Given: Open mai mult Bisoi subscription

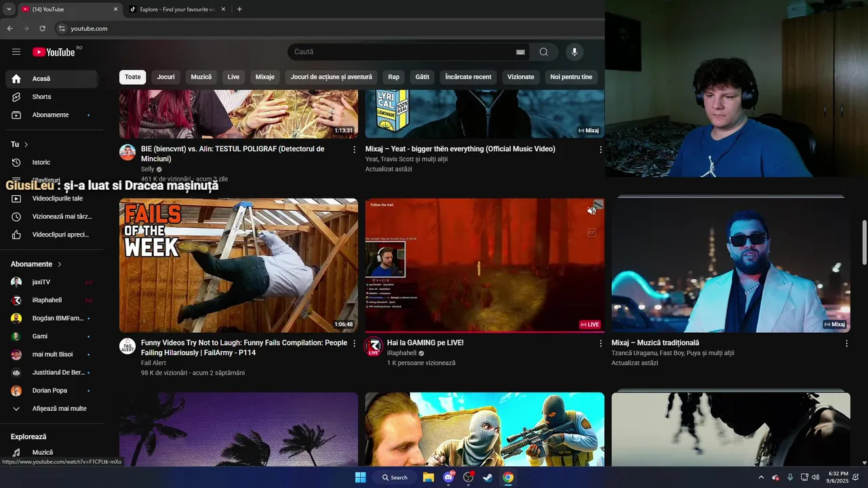Looking at the screenshot, I should 52,354.
